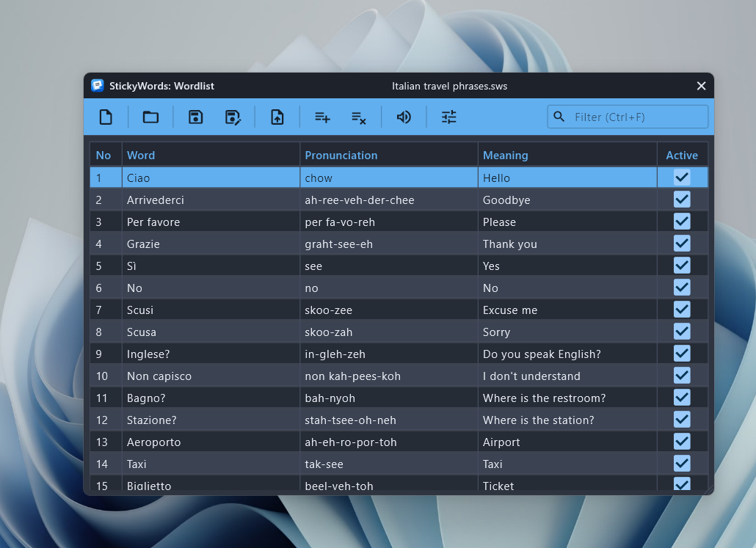This screenshot has height=548, width=756.
Task: Toggle Active checkbox for Taxi row
Action: point(682,464)
